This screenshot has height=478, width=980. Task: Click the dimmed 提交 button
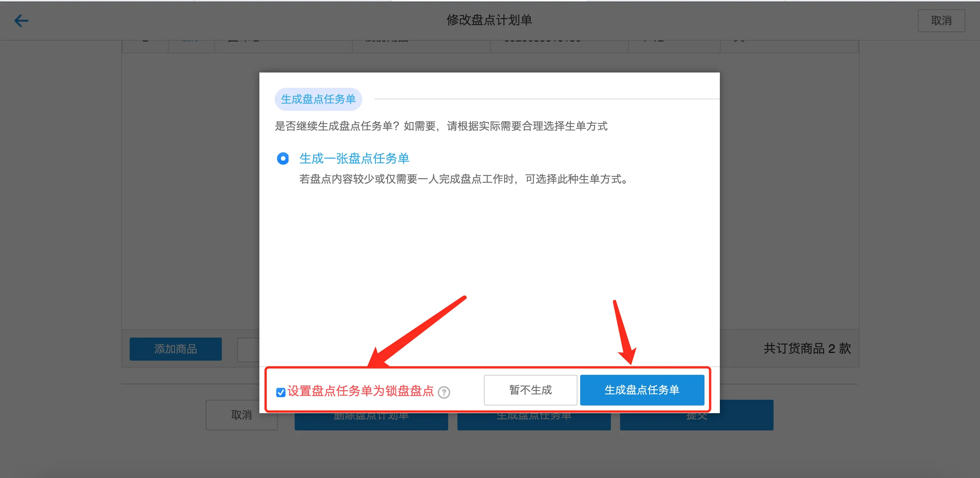click(x=696, y=421)
